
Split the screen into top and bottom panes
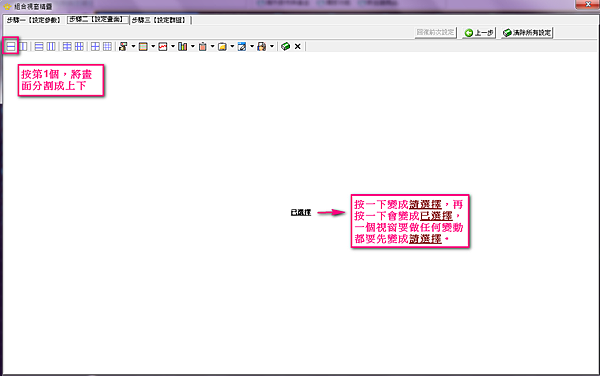[x=11, y=47]
